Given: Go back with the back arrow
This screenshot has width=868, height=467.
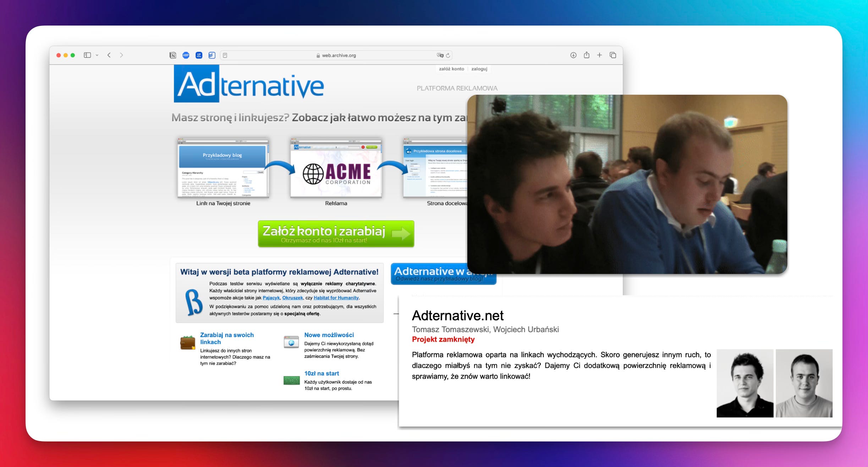Looking at the screenshot, I should 109,55.
